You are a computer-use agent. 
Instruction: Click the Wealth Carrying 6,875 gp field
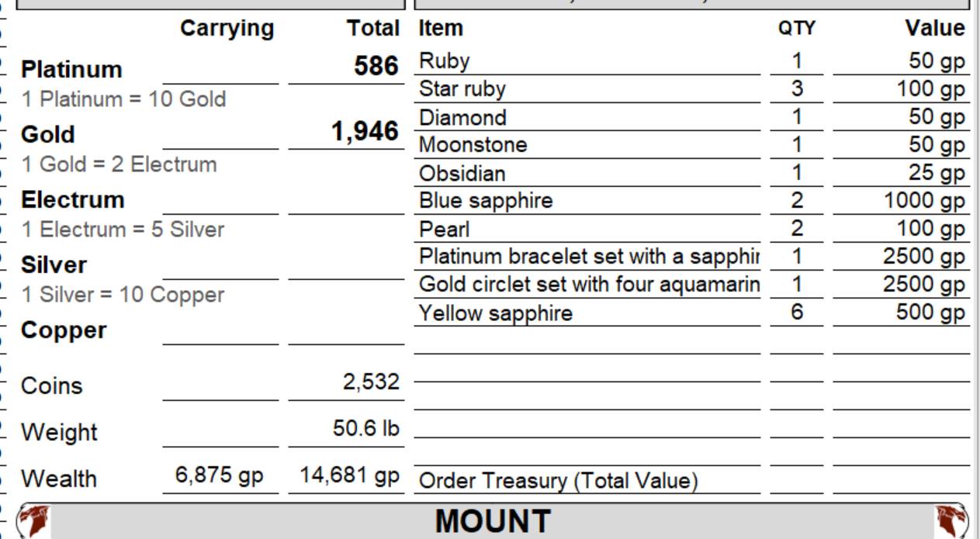point(220,476)
